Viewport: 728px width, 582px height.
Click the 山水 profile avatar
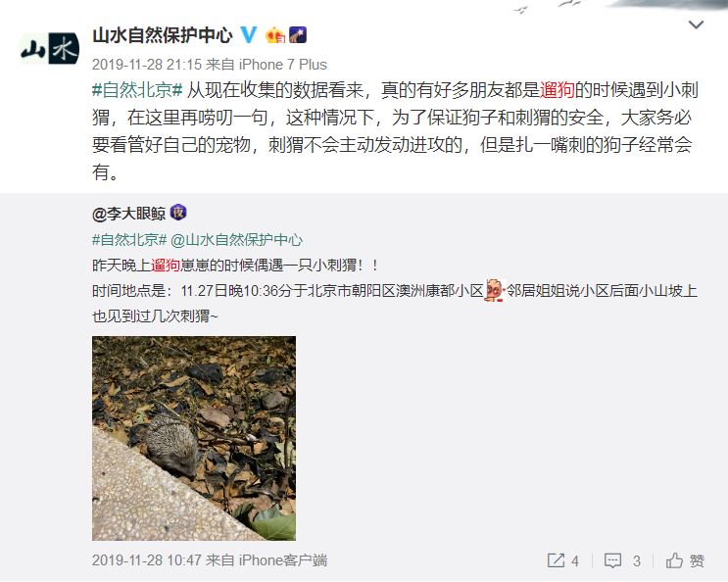(50, 48)
